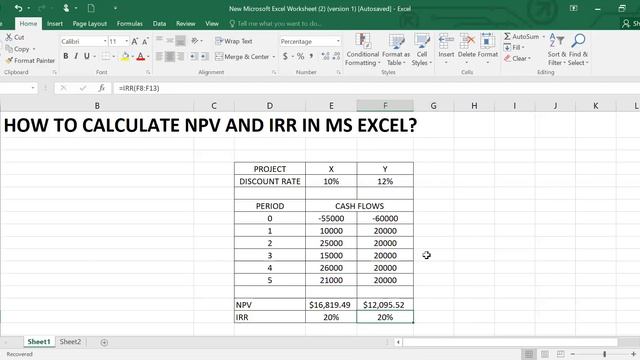
Task: Apply accounting dollar number format
Action: [285, 56]
